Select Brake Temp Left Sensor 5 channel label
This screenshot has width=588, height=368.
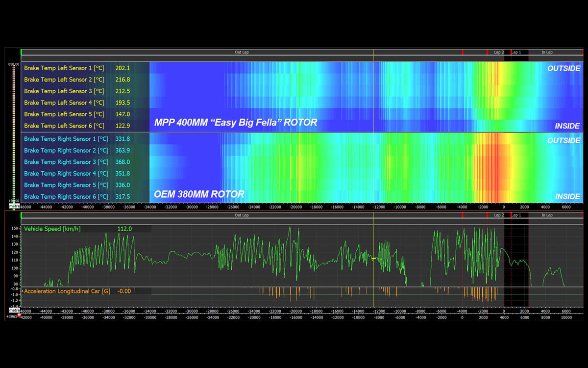[x=64, y=114]
